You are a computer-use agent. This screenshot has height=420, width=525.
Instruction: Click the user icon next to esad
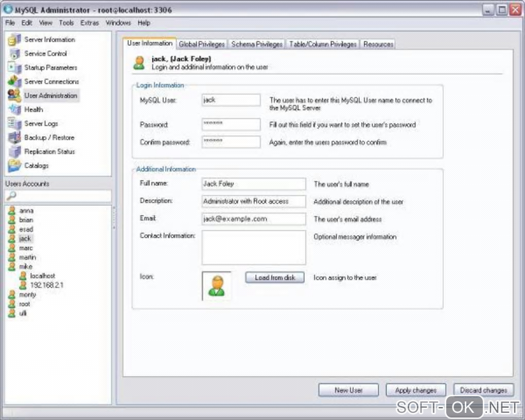[12, 229]
